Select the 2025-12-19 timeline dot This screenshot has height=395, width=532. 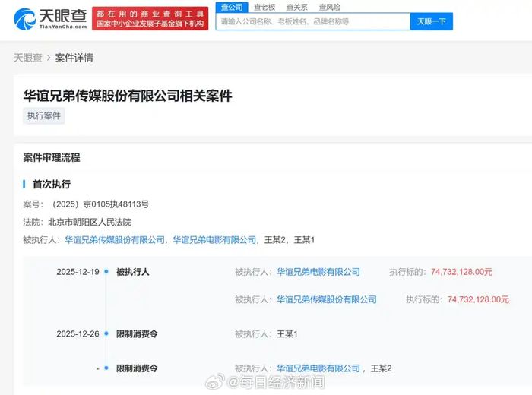point(107,272)
